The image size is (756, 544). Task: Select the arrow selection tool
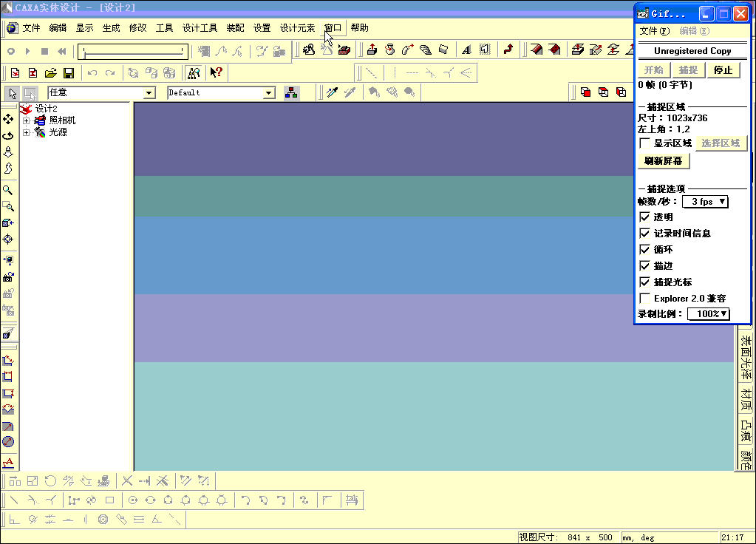(12, 92)
